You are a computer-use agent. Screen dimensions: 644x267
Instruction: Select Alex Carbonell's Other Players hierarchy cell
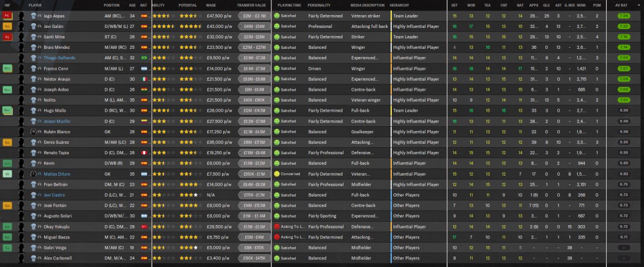tap(406, 258)
